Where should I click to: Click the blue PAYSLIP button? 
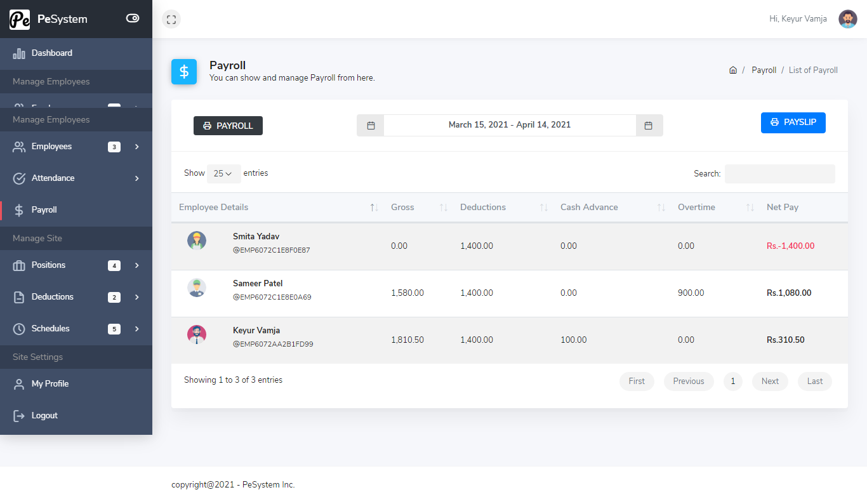793,123
